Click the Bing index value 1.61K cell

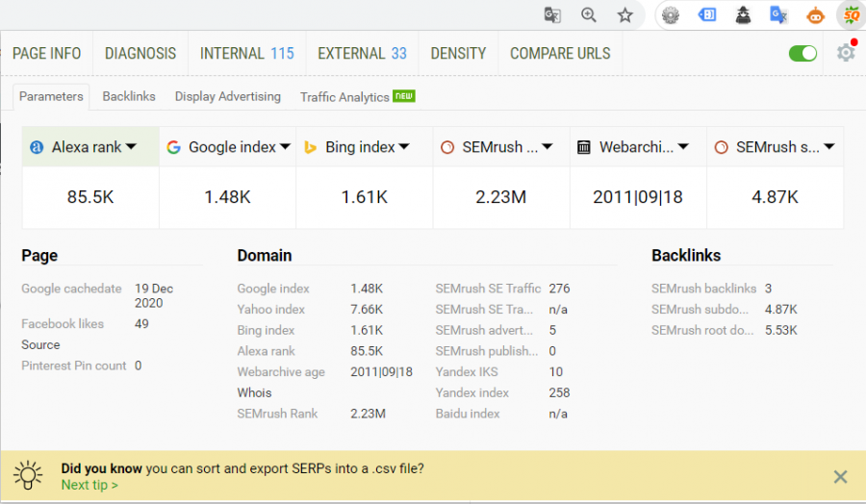click(x=365, y=197)
